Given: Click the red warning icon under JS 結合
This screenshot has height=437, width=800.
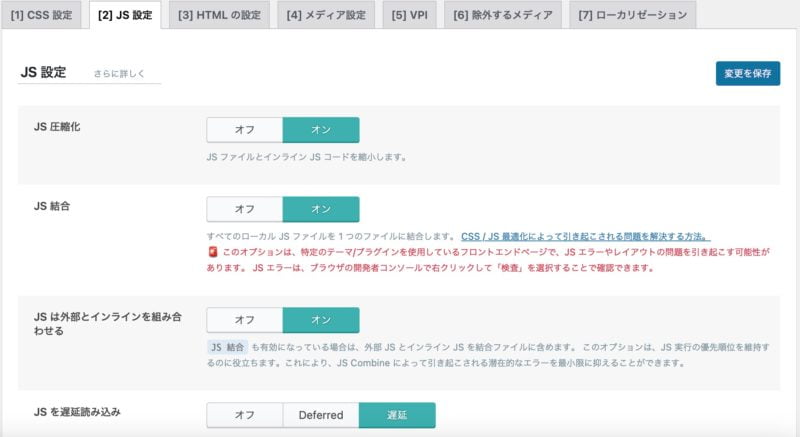Looking at the screenshot, I should [x=211, y=253].
